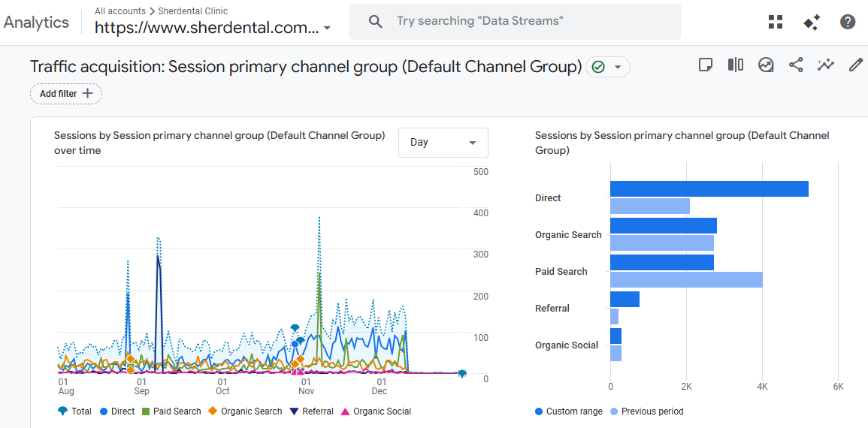Click the edit comparisons columns icon

[x=736, y=65]
